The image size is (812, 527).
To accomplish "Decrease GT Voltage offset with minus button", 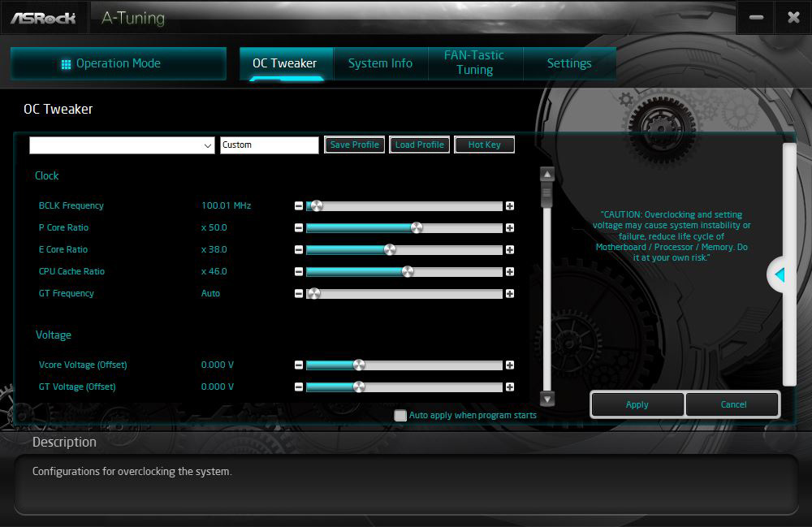I will [x=299, y=387].
